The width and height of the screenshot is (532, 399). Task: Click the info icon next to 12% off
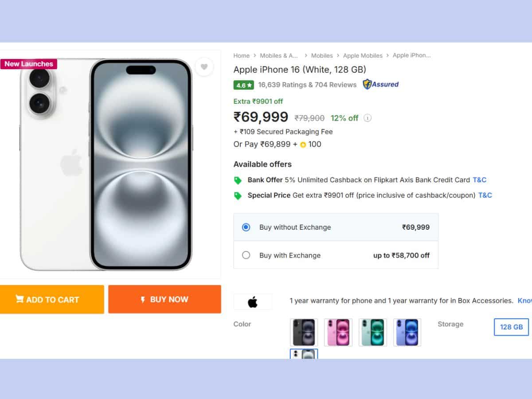tap(367, 118)
